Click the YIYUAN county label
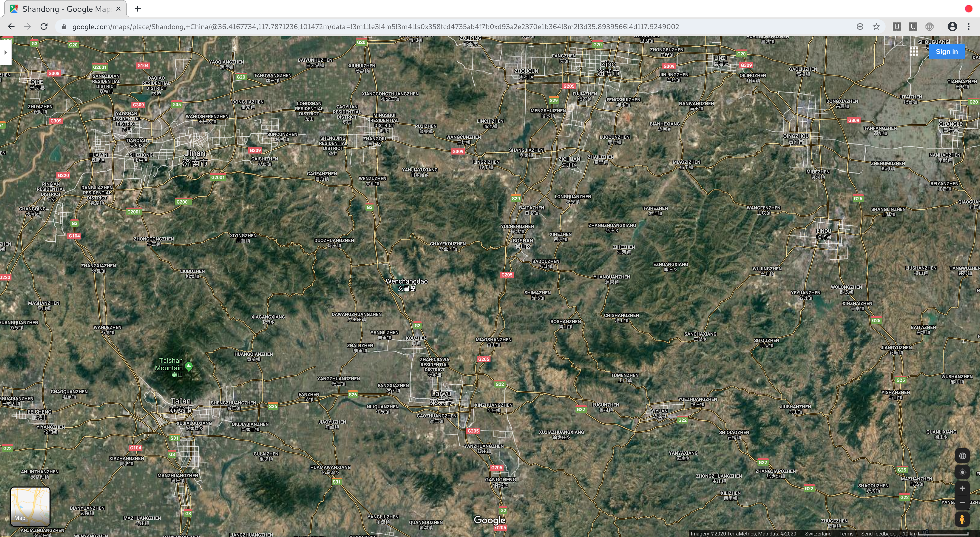This screenshot has height=537, width=980. [x=659, y=414]
